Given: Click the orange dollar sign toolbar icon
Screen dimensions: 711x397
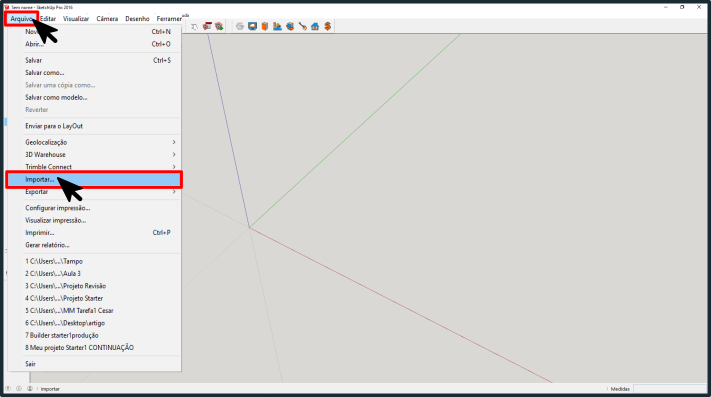Looking at the screenshot, I should coord(327,26).
